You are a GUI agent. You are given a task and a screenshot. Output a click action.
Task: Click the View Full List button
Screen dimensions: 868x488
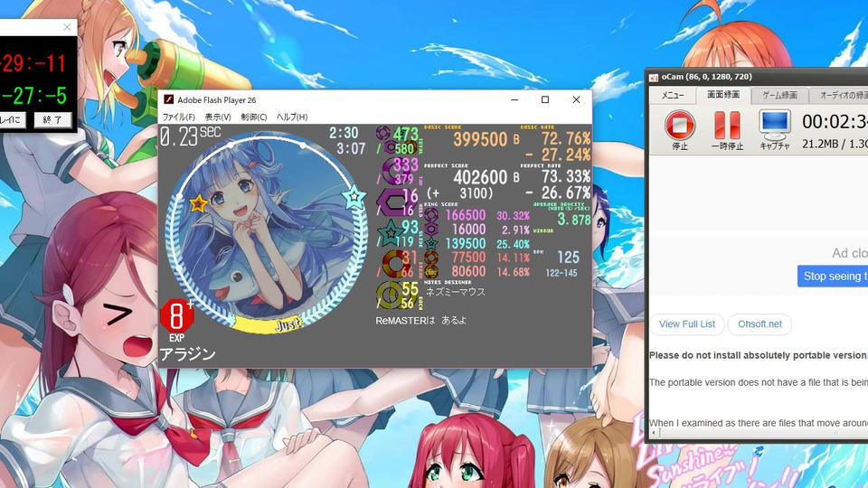coord(687,324)
